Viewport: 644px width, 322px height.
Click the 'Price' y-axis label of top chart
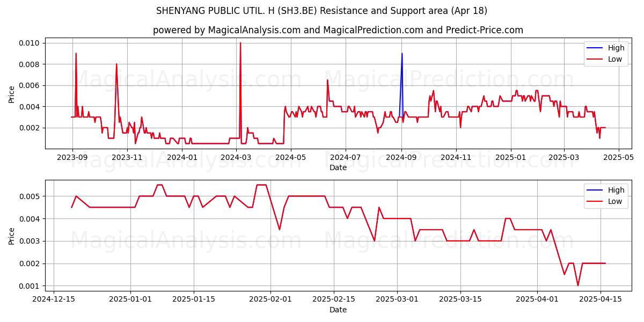(12, 94)
